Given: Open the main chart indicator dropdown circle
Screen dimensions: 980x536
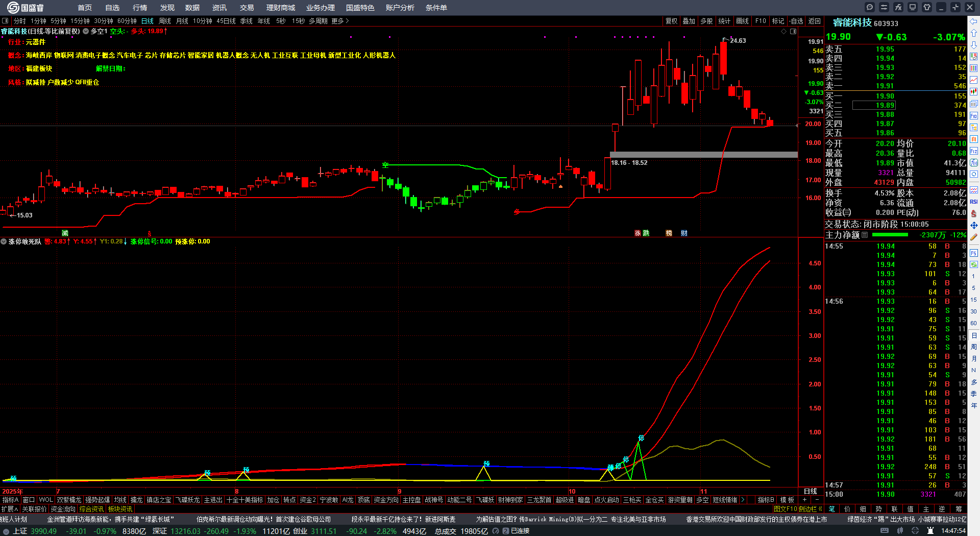Looking at the screenshot, I should point(86,31).
